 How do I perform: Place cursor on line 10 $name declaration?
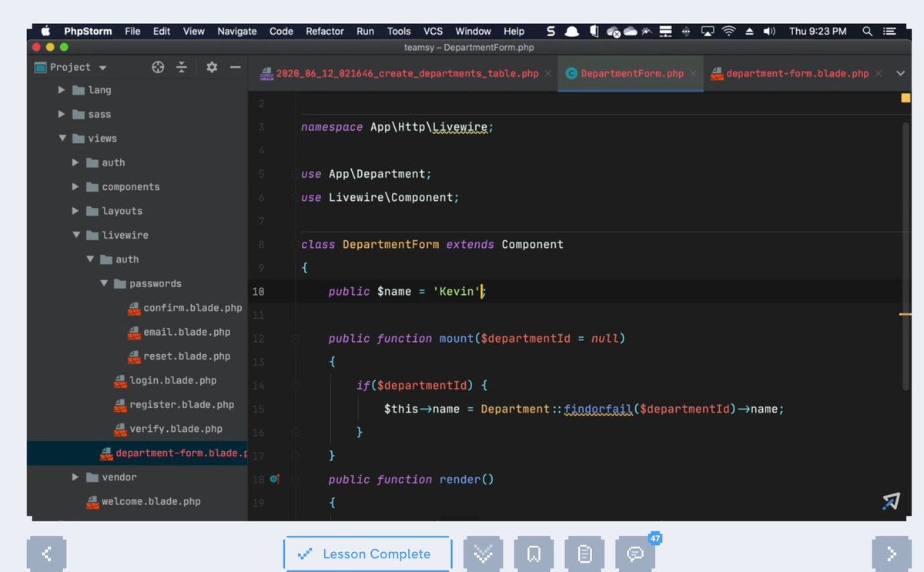(x=407, y=292)
